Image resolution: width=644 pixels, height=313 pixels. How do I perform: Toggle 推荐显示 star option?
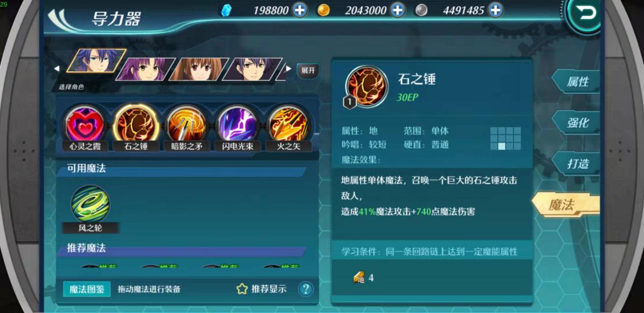click(x=261, y=289)
